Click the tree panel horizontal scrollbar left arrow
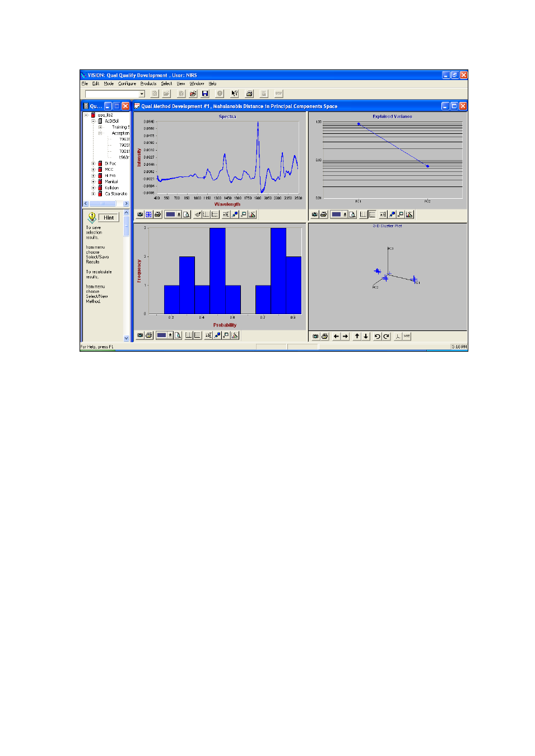 86,203
